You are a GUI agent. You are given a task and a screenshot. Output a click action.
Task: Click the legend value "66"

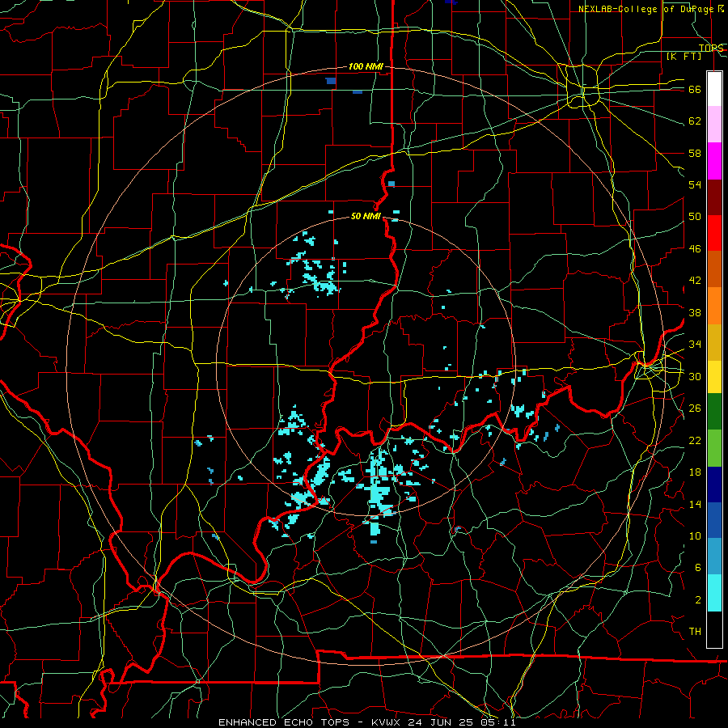click(695, 90)
